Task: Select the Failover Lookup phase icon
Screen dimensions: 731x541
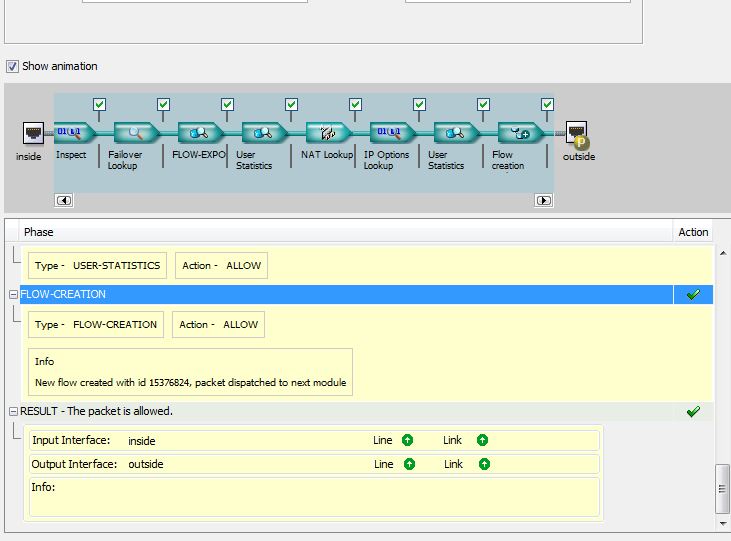Action: [x=137, y=133]
